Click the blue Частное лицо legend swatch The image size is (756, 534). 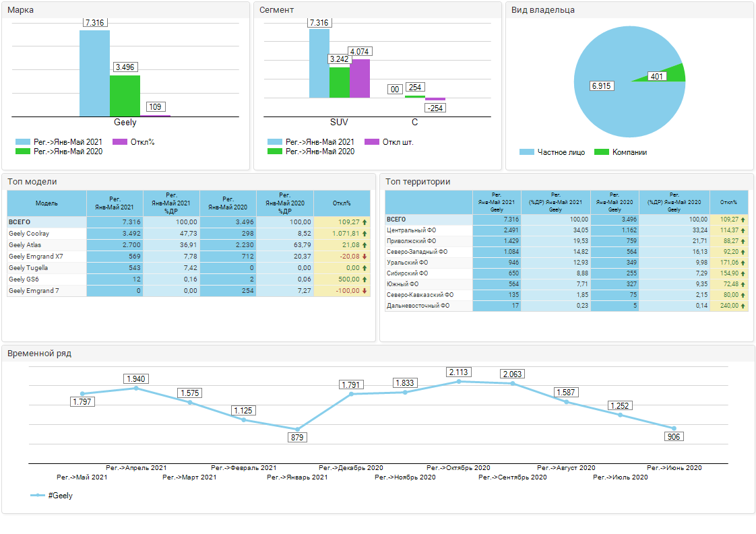click(527, 152)
